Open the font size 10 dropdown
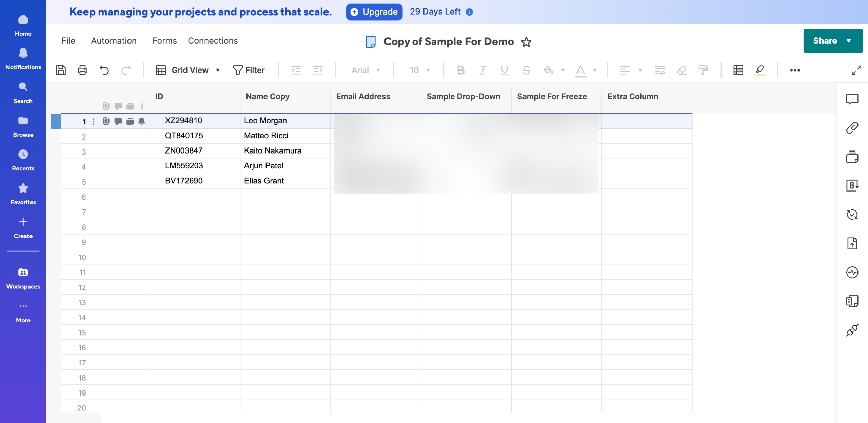Image resolution: width=868 pixels, height=423 pixels. click(420, 70)
